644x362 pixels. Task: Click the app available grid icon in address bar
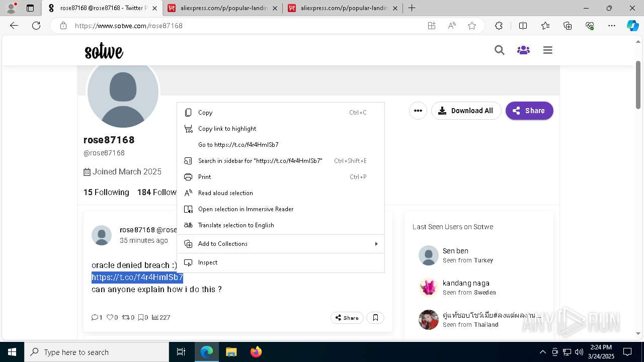point(432,26)
